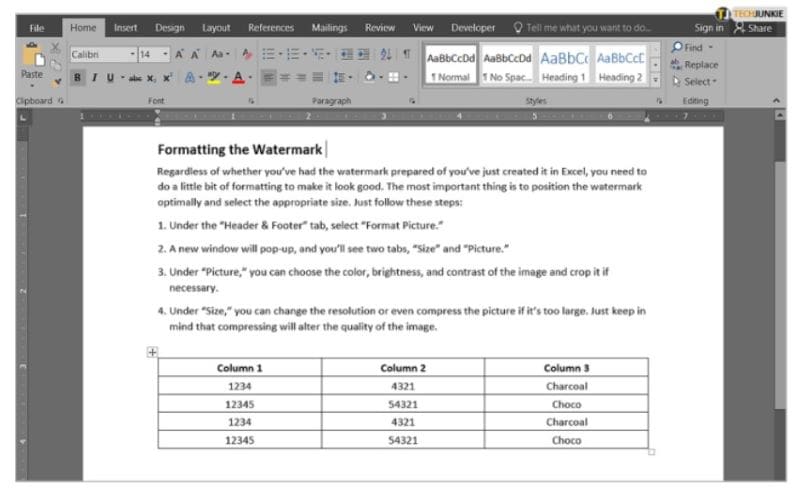Expand the Borders dropdown arrow
Image resolution: width=800 pixels, height=491 pixels.
[406, 78]
